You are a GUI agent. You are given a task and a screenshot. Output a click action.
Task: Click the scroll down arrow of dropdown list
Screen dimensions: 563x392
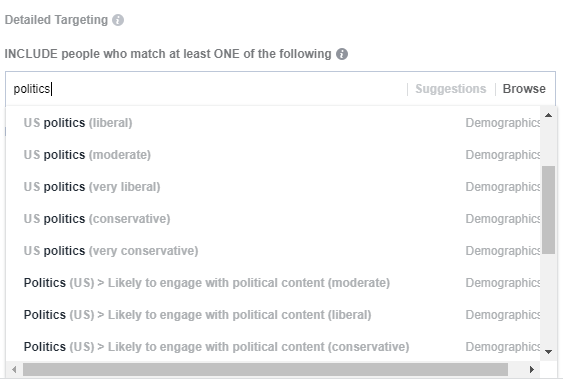click(x=548, y=352)
